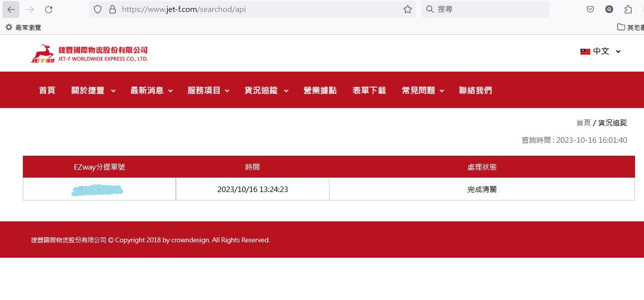Click the browser back arrow button

[x=11, y=9]
